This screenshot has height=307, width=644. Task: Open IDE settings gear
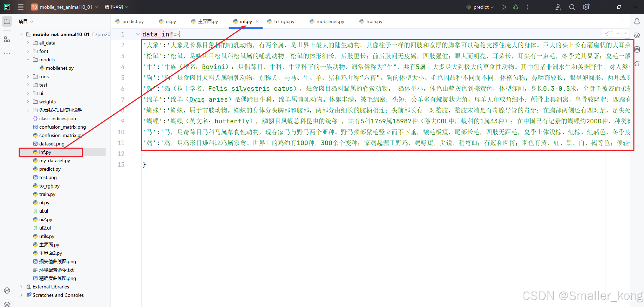[x=586, y=7]
